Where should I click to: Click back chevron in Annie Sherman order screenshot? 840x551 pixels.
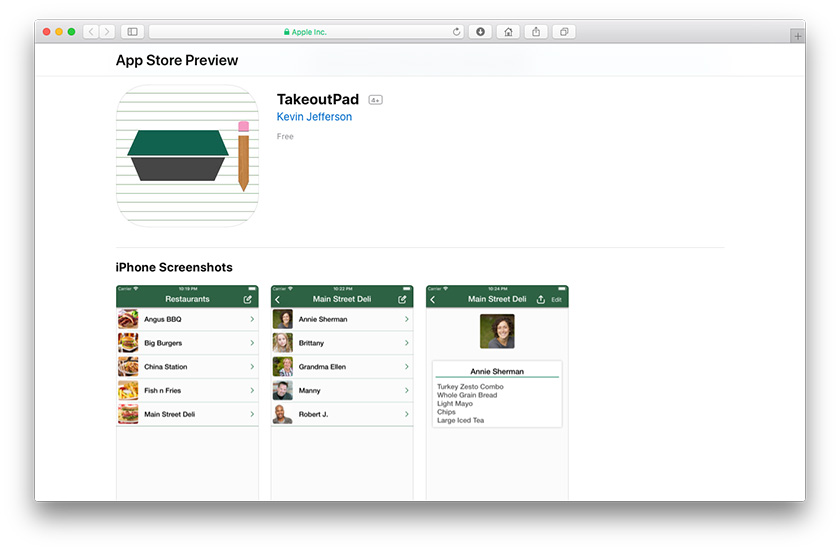pyautogui.click(x=433, y=299)
